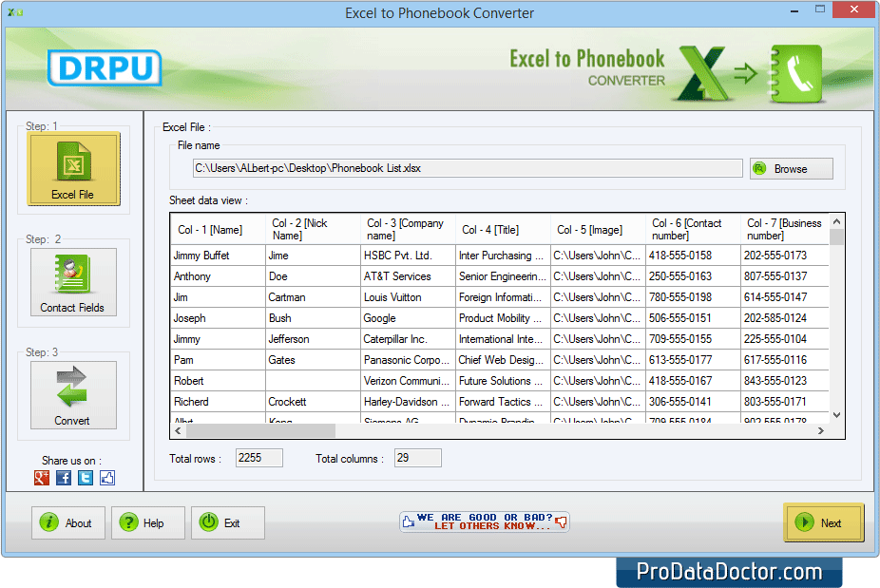Open the About dialog
880x588 pixels.
68,522
